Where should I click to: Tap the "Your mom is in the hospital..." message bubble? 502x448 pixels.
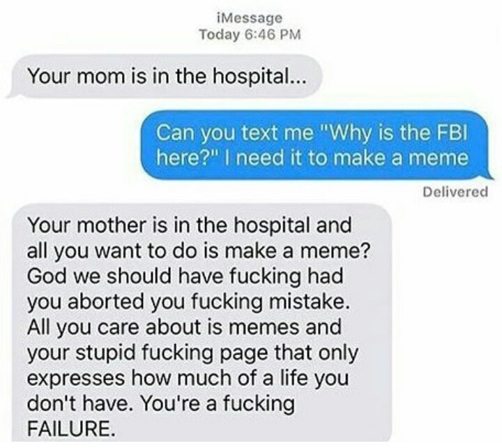[163, 77]
